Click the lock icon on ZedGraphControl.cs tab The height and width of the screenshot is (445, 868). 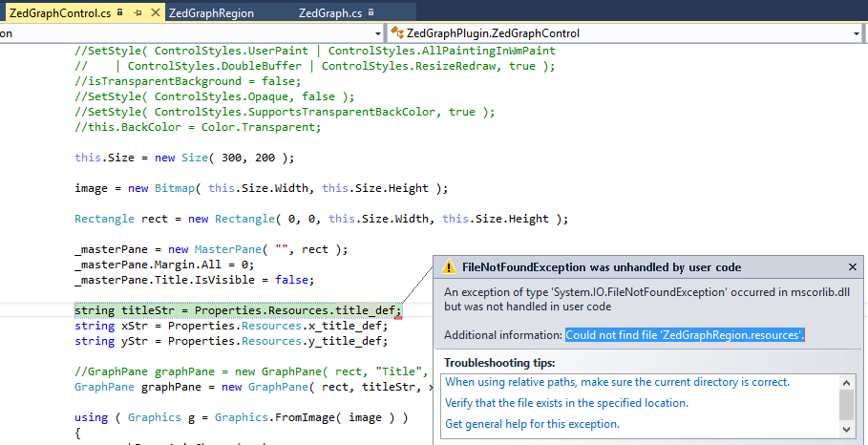pos(120,13)
